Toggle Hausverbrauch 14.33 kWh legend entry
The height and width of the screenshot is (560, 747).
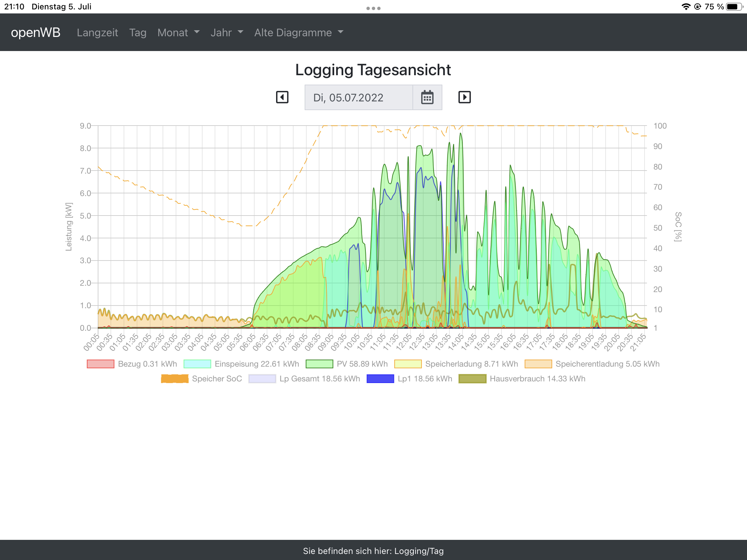(522, 379)
